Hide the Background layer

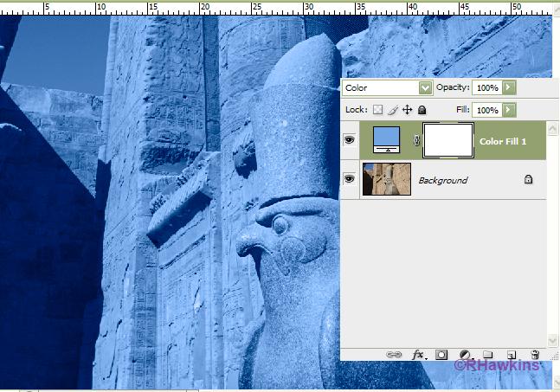350,178
